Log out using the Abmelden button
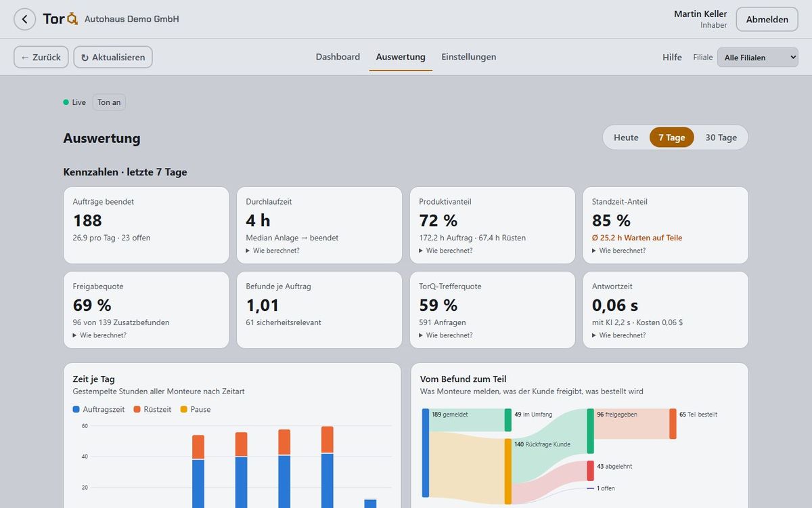The width and height of the screenshot is (812, 508). point(767,19)
